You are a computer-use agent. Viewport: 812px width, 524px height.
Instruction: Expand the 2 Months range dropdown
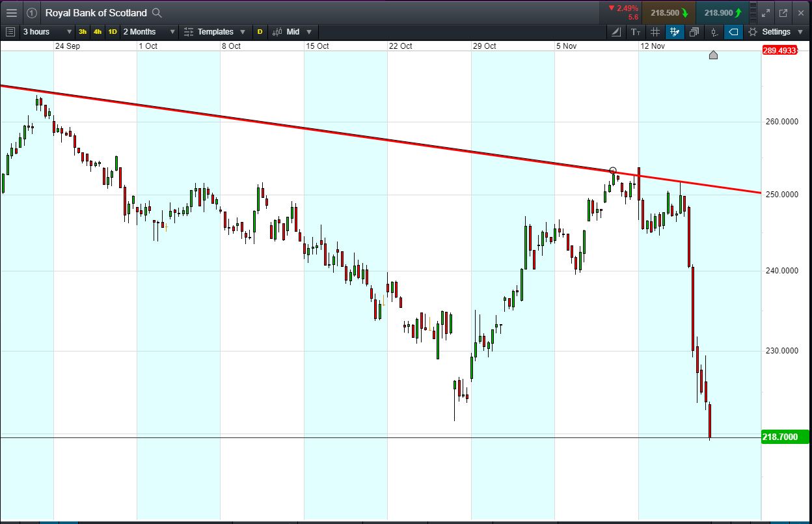149,31
